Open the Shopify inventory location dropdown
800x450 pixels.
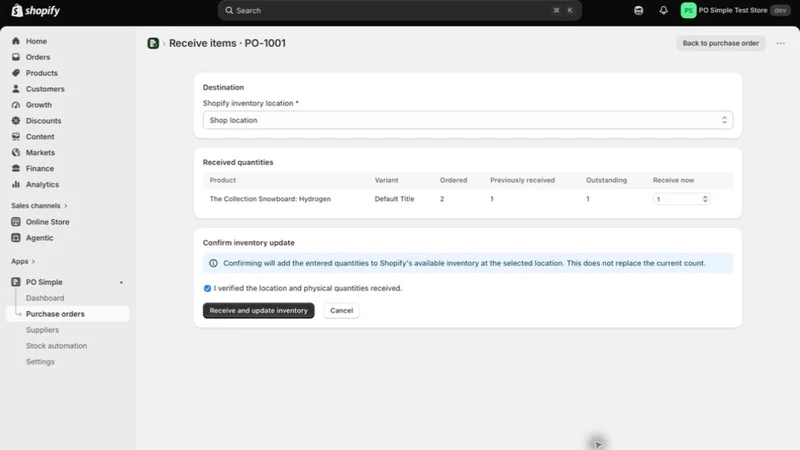tap(468, 120)
